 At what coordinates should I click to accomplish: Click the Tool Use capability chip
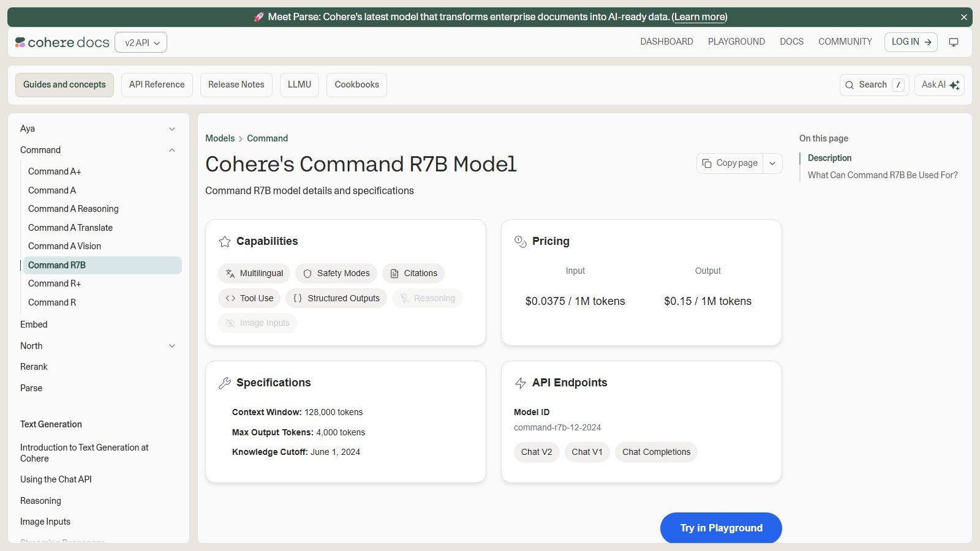[249, 298]
